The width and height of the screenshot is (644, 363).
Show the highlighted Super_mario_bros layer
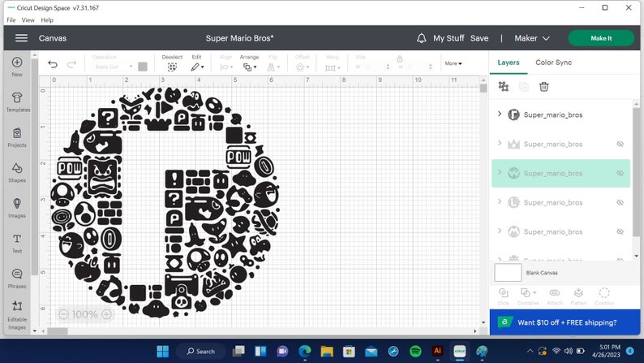[620, 173]
